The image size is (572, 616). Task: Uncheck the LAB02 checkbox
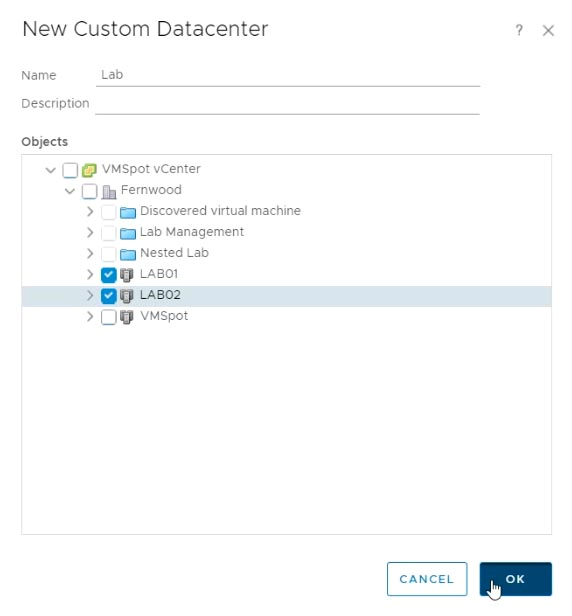tap(108, 296)
